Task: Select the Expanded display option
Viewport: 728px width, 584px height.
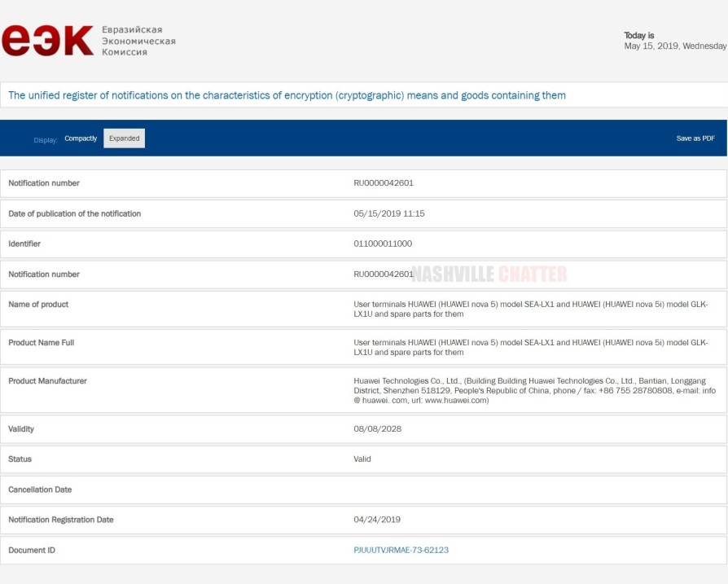Action: pyautogui.click(x=125, y=138)
